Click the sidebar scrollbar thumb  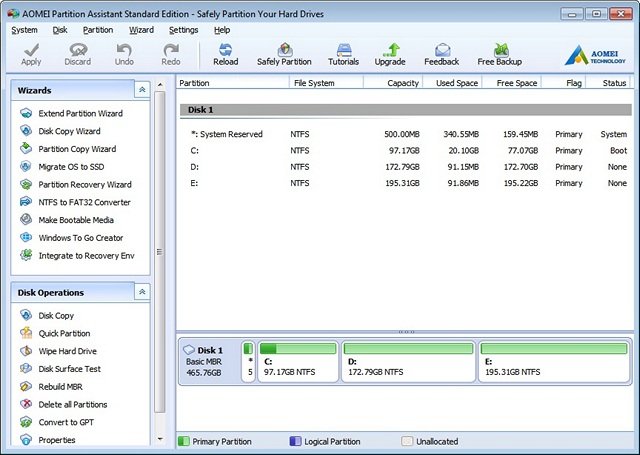pyautogui.click(x=160, y=252)
